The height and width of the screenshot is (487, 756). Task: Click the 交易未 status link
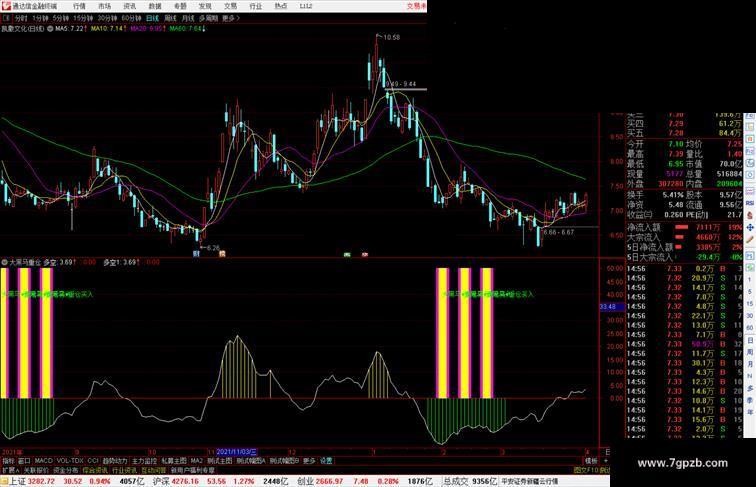pyautogui.click(x=417, y=6)
